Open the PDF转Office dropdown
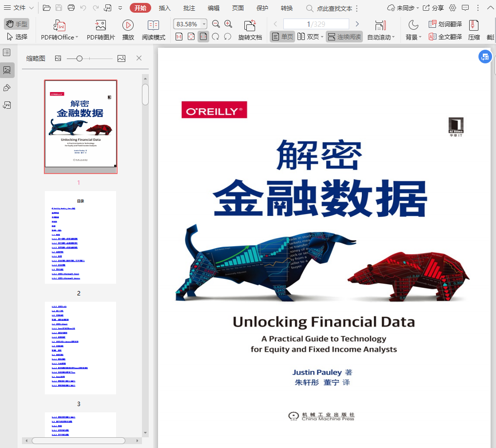The image size is (496, 448). tap(60, 30)
